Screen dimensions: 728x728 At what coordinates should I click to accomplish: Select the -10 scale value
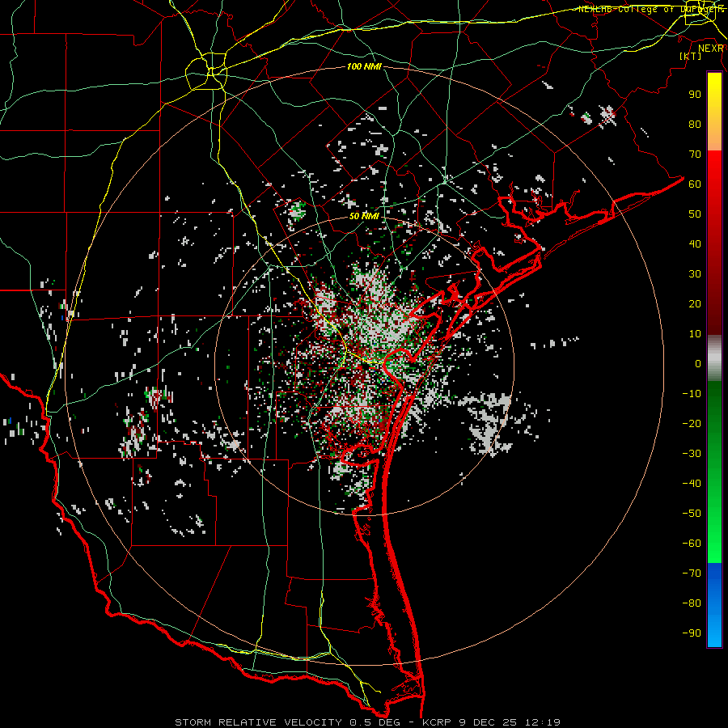tap(692, 394)
